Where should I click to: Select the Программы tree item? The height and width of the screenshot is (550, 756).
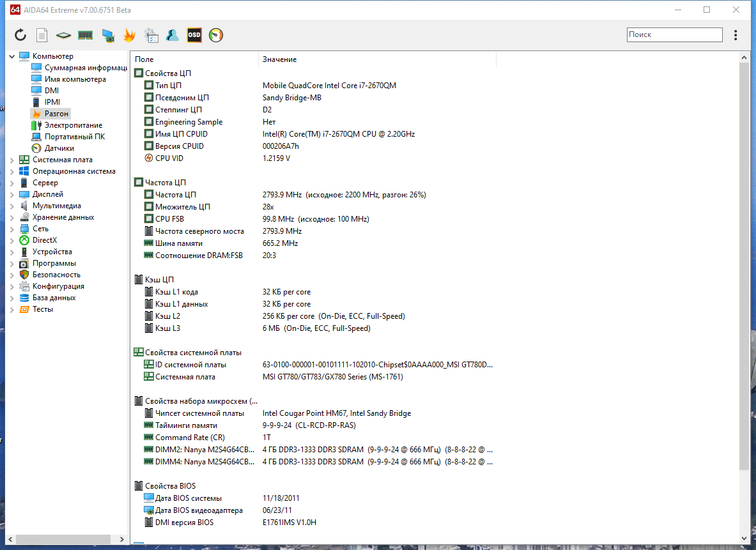point(54,263)
